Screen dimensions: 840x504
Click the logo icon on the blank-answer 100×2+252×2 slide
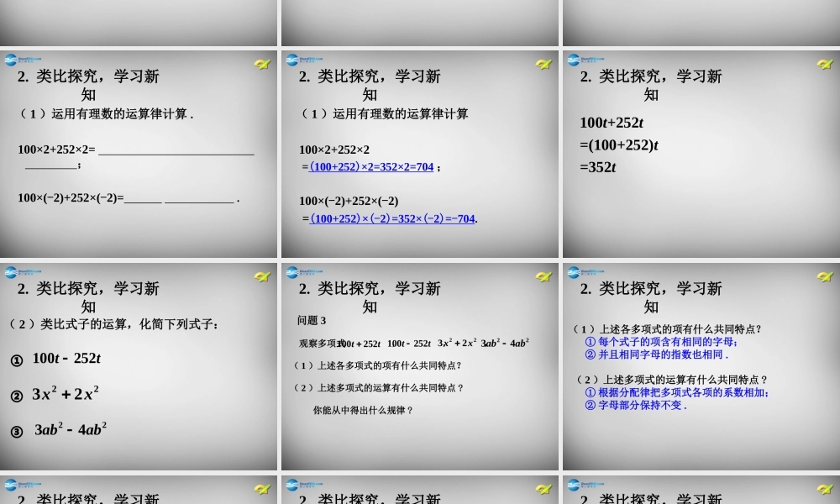pyautogui.click(x=23, y=60)
